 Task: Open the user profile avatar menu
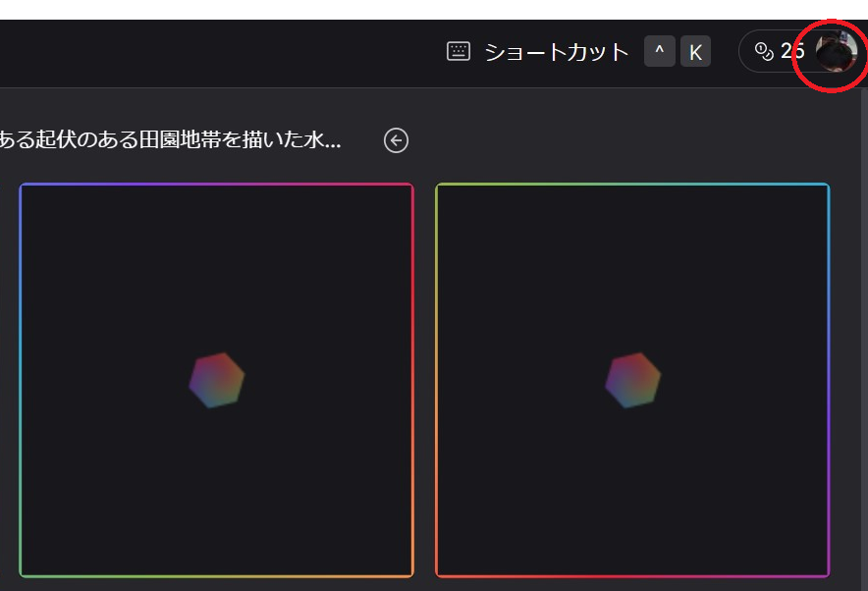pyautogui.click(x=835, y=51)
